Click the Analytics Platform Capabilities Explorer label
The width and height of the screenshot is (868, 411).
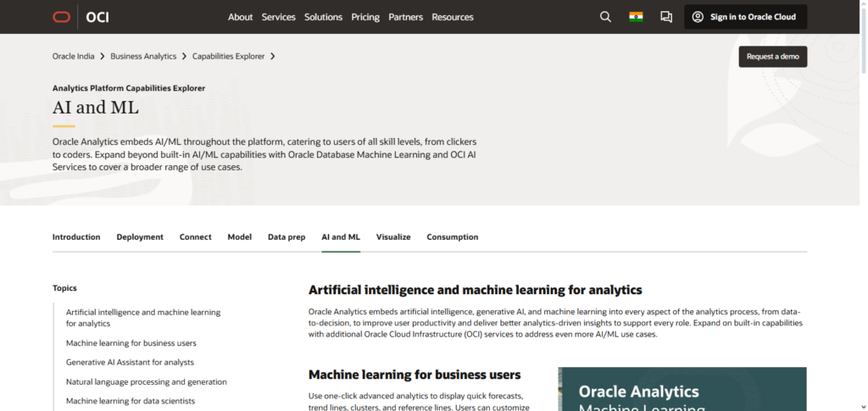point(129,88)
